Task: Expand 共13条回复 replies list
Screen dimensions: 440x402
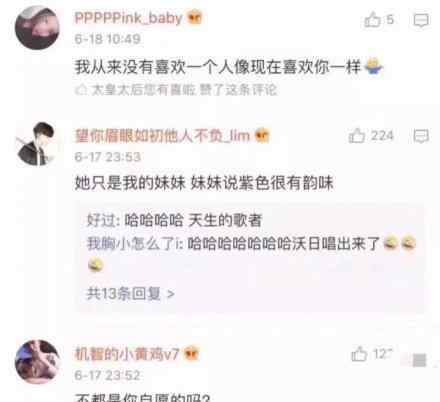Action: click(x=130, y=294)
